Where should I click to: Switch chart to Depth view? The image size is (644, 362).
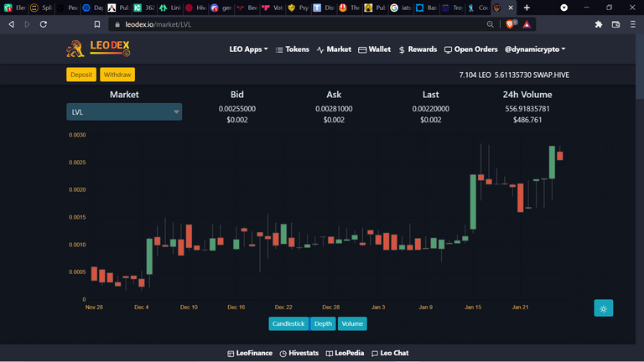pyautogui.click(x=323, y=323)
